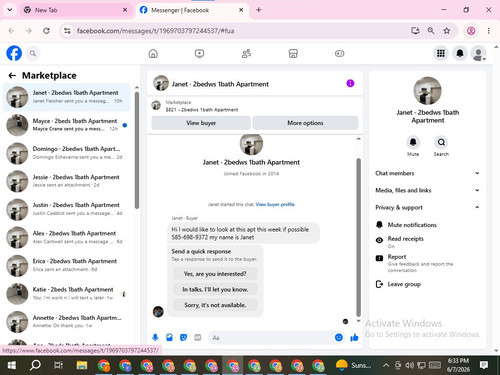
Task: Open the Menu grid icon
Action: point(441,53)
